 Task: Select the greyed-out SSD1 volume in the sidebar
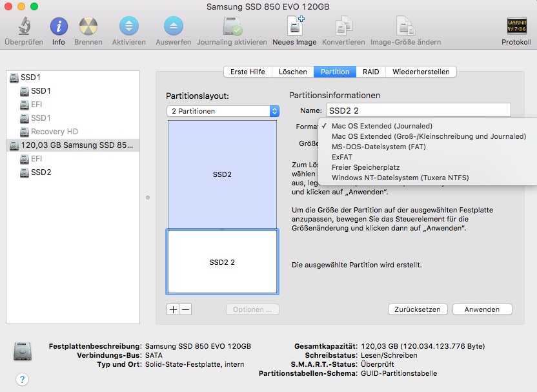tap(73, 118)
